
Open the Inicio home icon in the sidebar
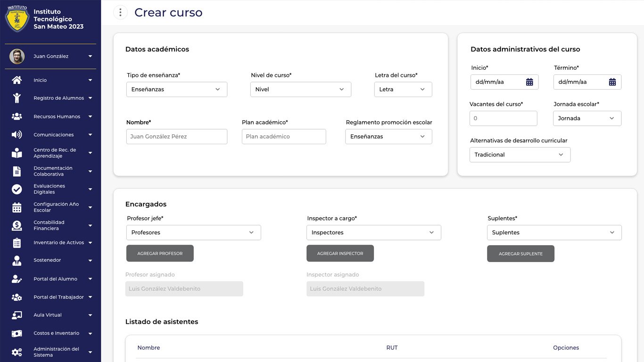17,80
